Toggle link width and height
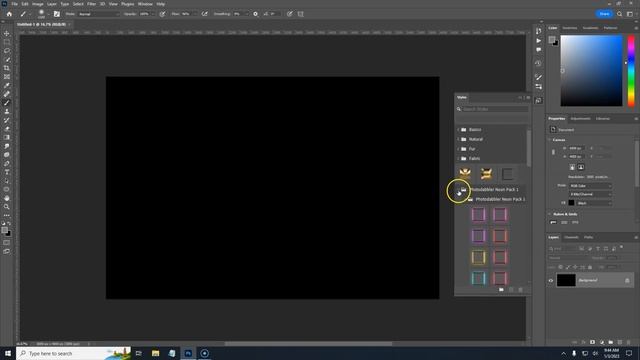The height and width of the screenshot is (360, 640). pyautogui.click(x=553, y=152)
